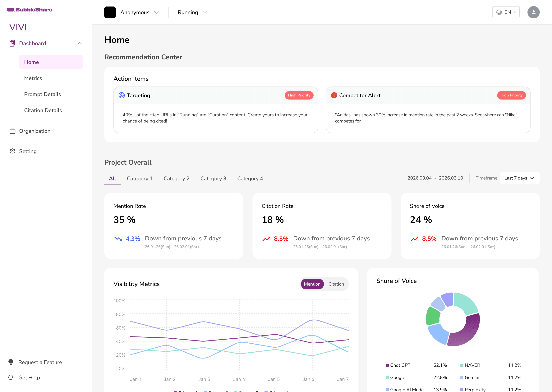Open the Last 7 days timeframe dropdown

519,178
